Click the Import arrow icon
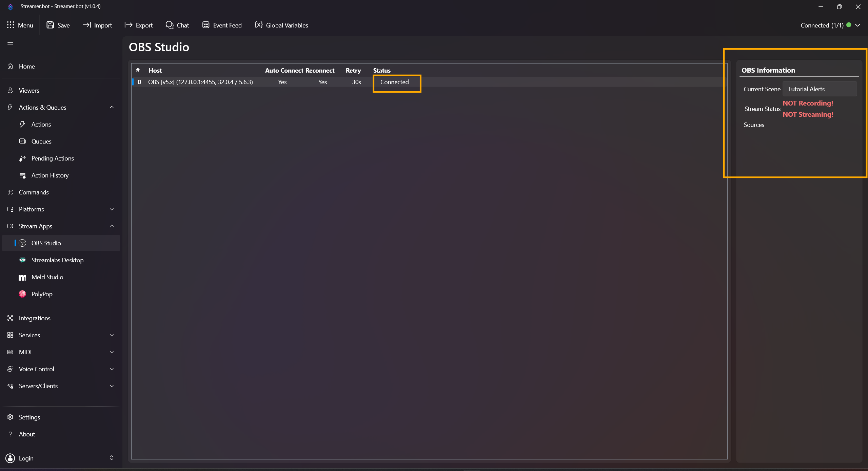 click(x=87, y=25)
